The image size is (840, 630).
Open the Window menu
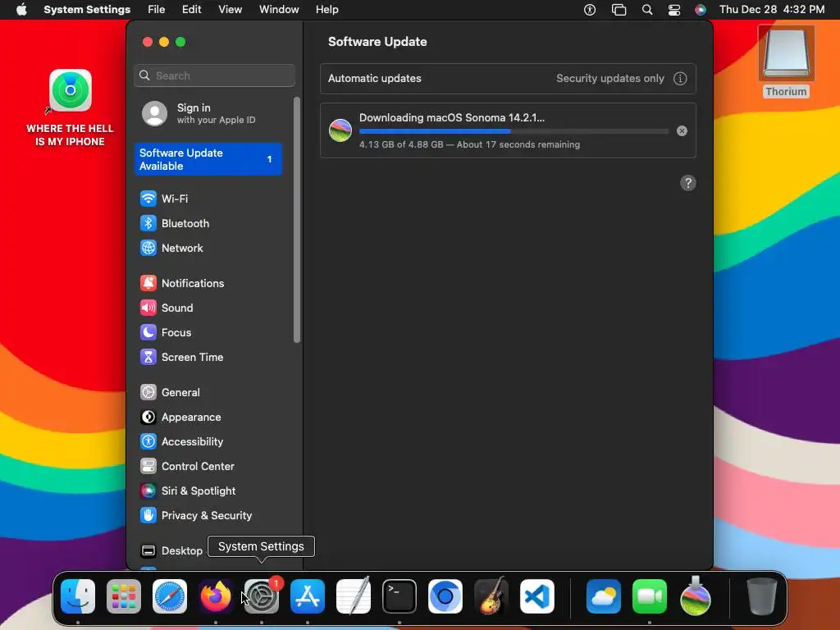tap(279, 10)
